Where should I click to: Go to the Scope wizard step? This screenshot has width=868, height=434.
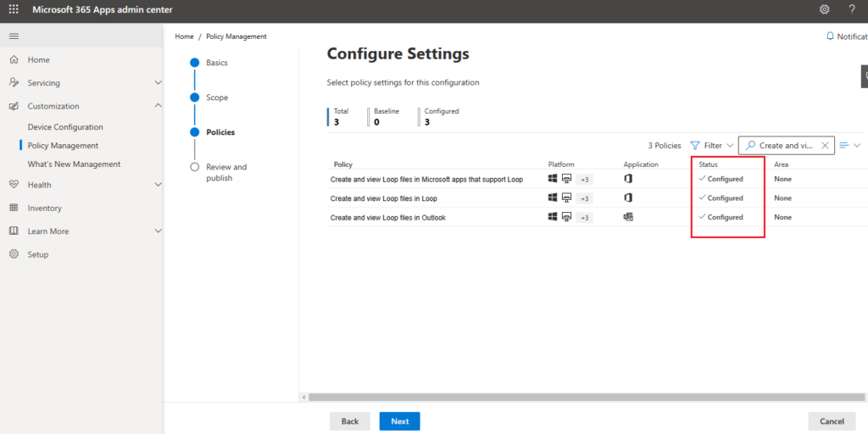(x=216, y=97)
